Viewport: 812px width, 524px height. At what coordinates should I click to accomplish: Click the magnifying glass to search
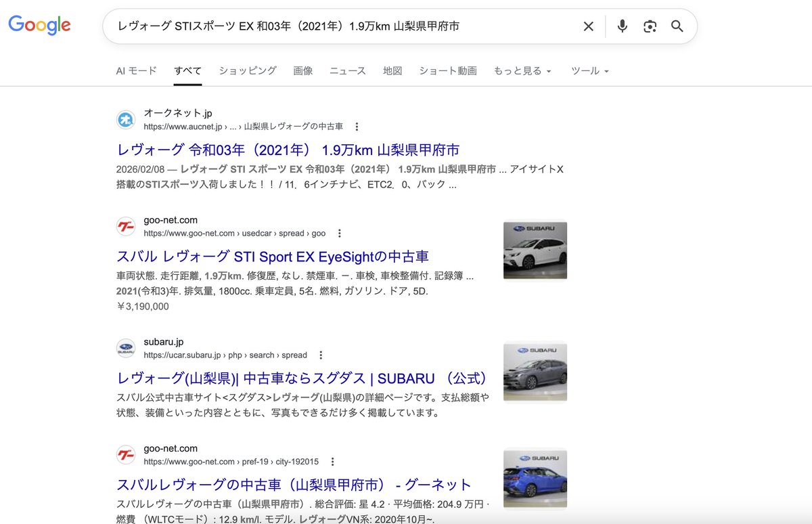coord(677,26)
